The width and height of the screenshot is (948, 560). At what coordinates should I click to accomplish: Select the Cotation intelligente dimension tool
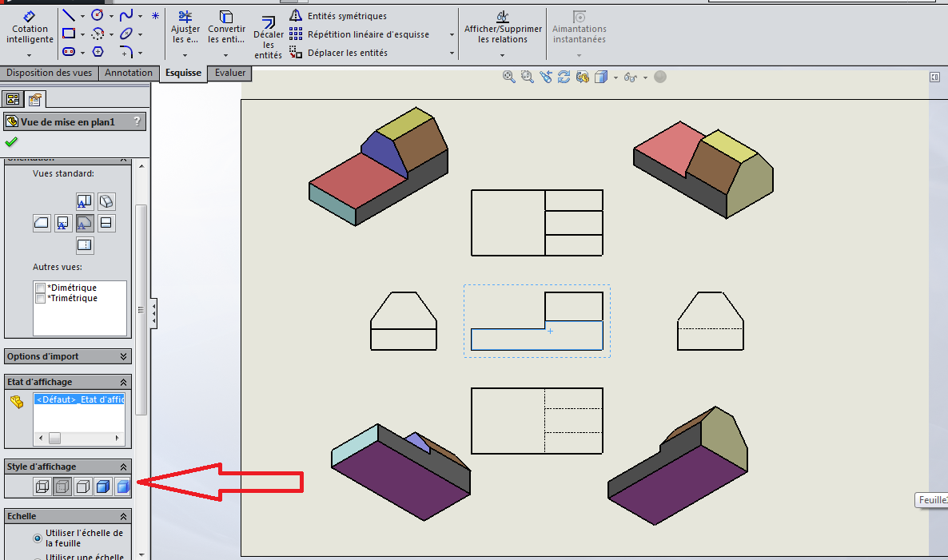[30, 28]
